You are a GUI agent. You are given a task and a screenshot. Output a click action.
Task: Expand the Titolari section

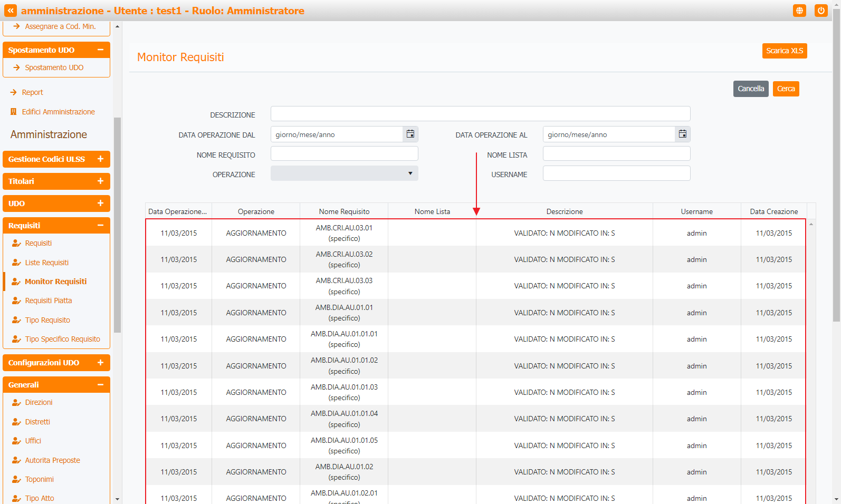pos(100,181)
